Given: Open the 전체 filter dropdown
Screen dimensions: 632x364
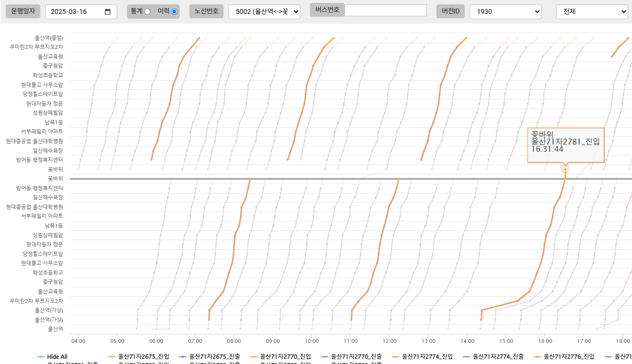Looking at the screenshot, I should (591, 12).
